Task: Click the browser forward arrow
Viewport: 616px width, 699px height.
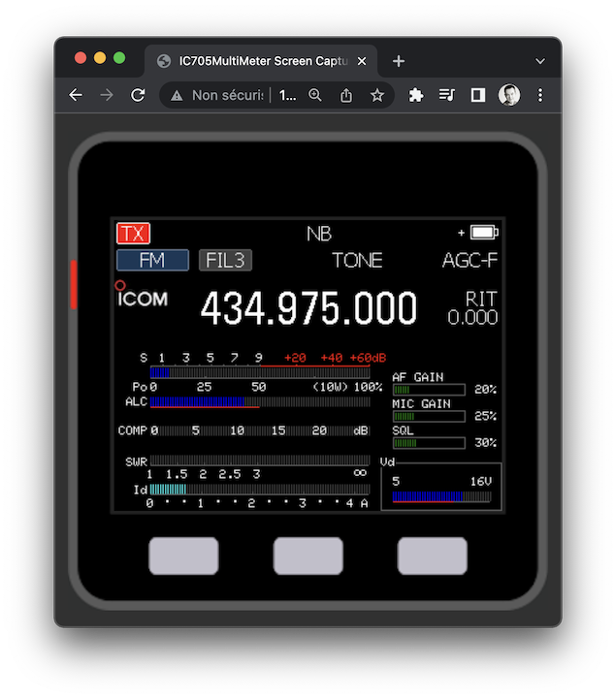Action: (x=107, y=95)
